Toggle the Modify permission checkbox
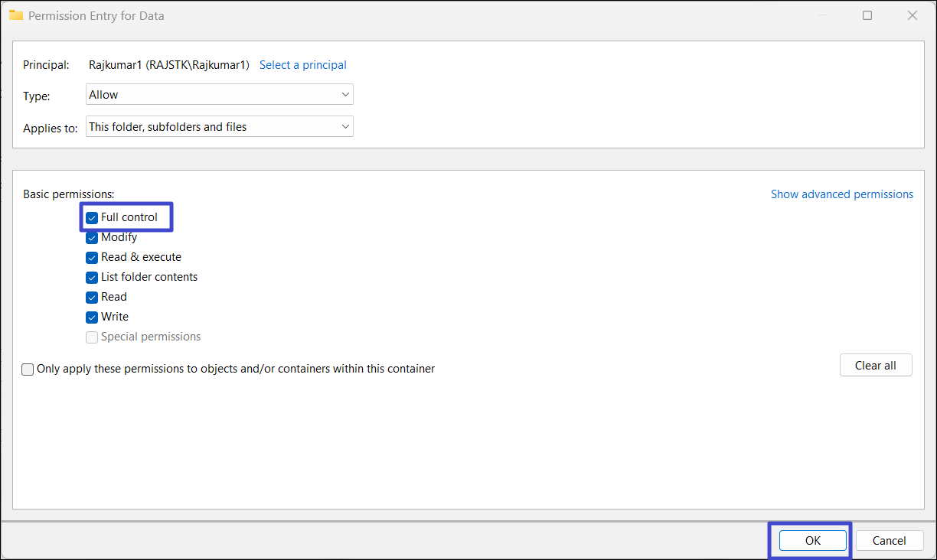This screenshot has width=937, height=560. click(x=92, y=238)
